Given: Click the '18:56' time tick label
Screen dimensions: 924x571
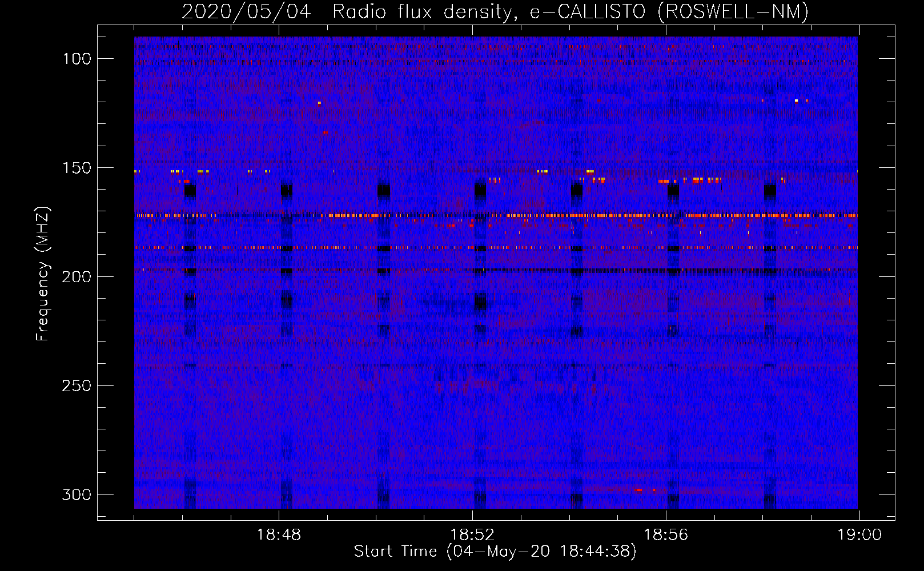Looking at the screenshot, I should [666, 535].
